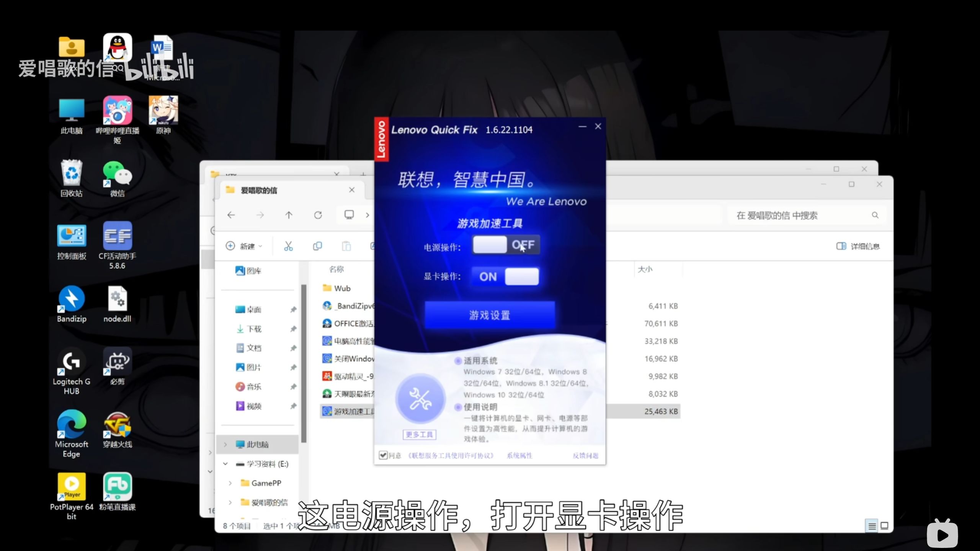980x551 pixels.
Task: Open 下载 in quick access
Action: [x=248, y=329]
